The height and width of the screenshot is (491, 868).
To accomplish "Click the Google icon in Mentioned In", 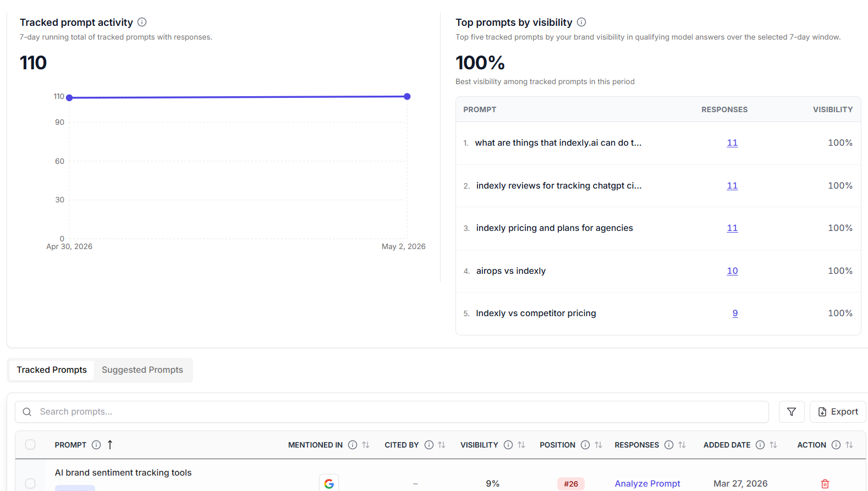I will (x=329, y=483).
